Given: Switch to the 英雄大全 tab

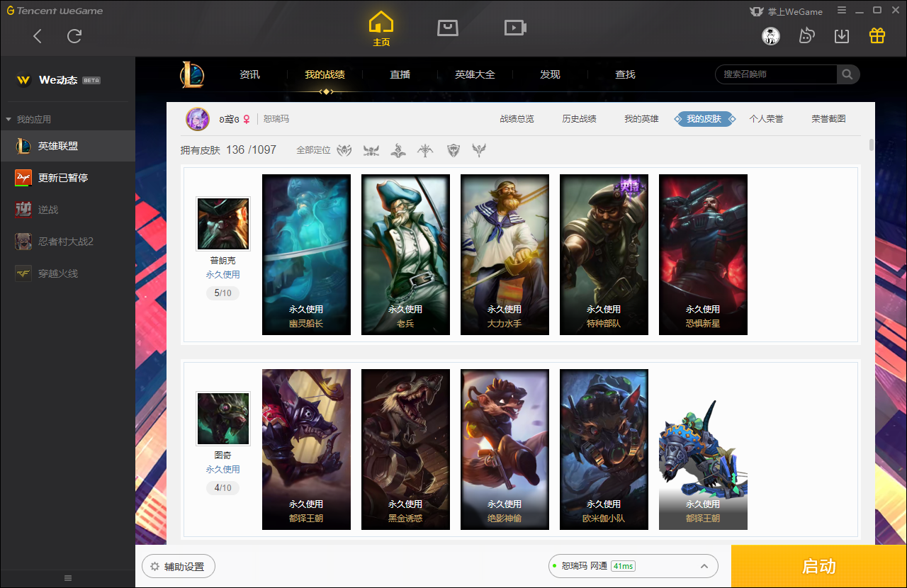Looking at the screenshot, I should (475, 74).
